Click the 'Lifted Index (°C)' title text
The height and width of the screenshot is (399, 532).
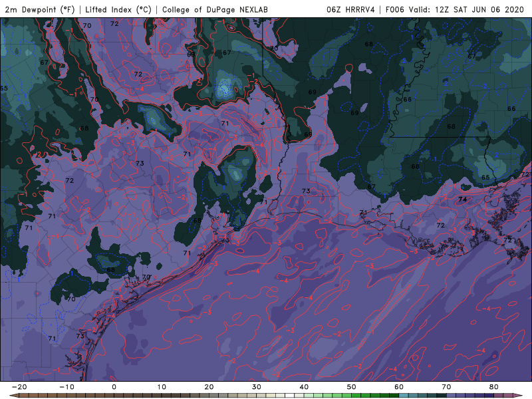(x=118, y=9)
